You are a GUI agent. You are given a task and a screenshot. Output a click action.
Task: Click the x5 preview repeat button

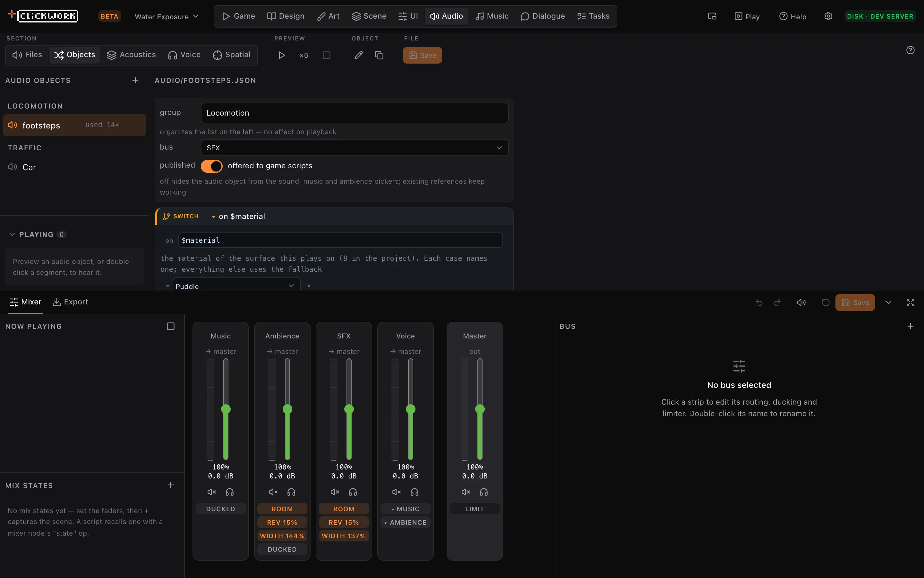point(304,56)
